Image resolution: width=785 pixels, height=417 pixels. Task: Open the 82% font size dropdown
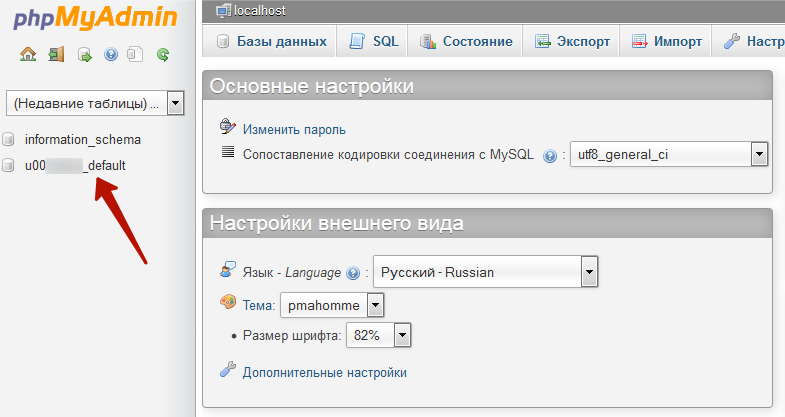point(379,335)
